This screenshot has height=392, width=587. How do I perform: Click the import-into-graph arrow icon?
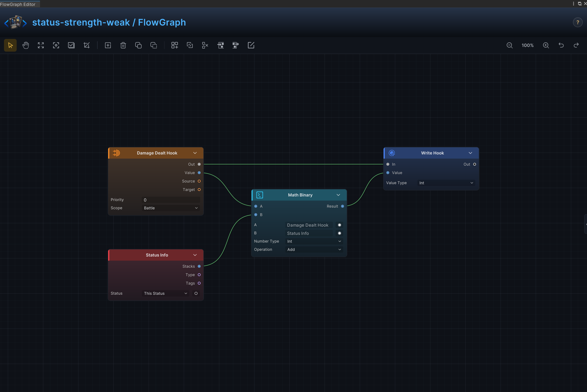[220, 45]
